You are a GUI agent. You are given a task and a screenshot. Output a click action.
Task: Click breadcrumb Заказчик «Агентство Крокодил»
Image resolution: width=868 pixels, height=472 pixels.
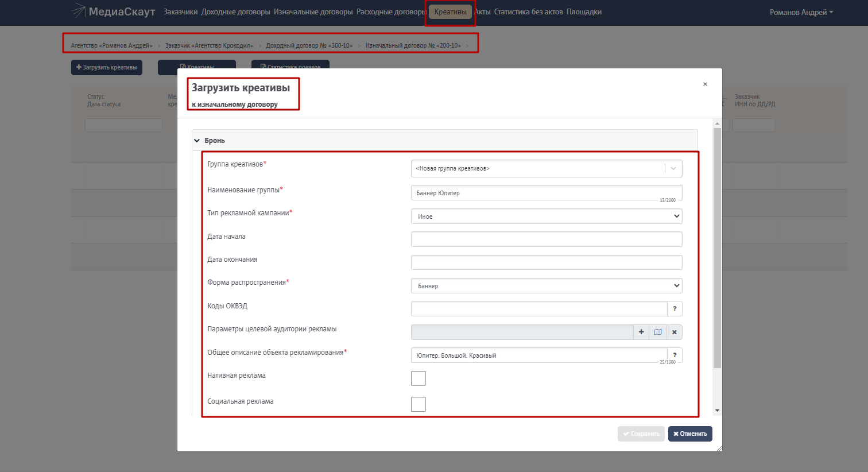[209, 45]
